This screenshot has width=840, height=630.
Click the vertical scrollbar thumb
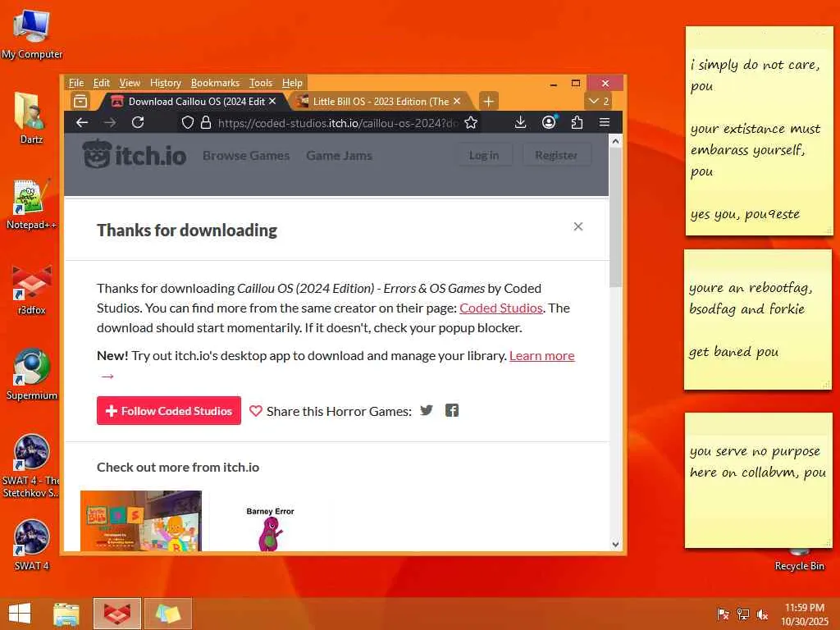pyautogui.click(x=615, y=217)
